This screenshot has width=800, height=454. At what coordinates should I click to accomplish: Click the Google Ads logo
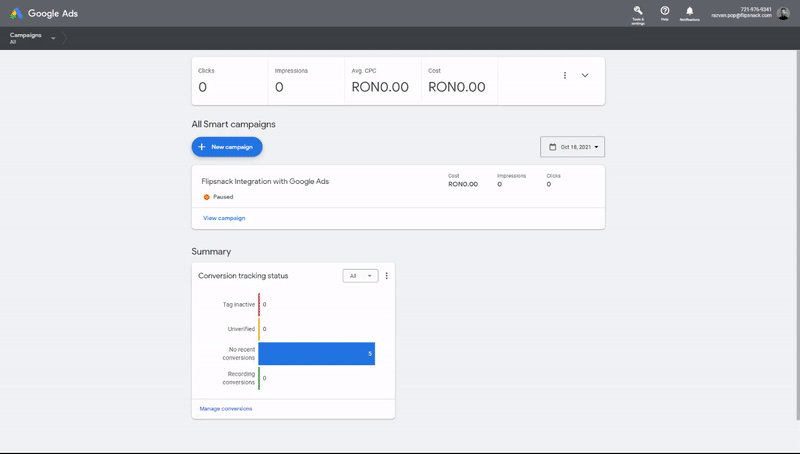44,13
